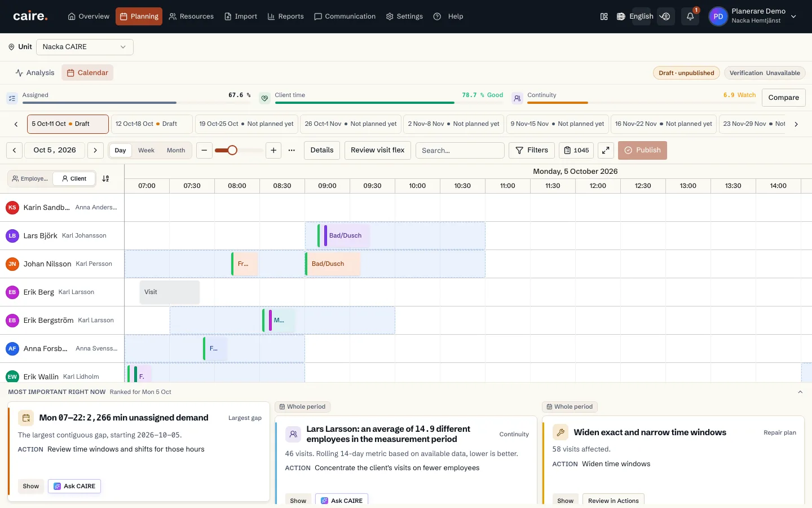812x508 pixels.
Task: Zoom in timeline with plus button
Action: click(x=273, y=150)
